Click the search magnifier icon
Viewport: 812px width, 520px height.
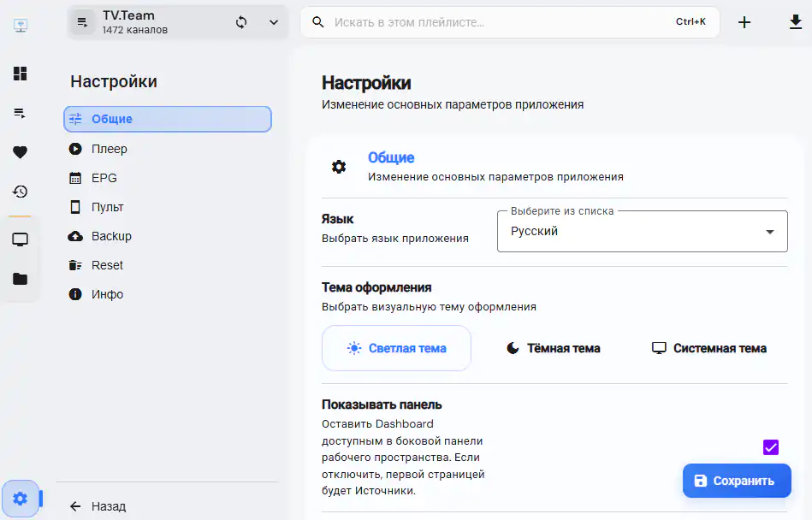tap(318, 22)
